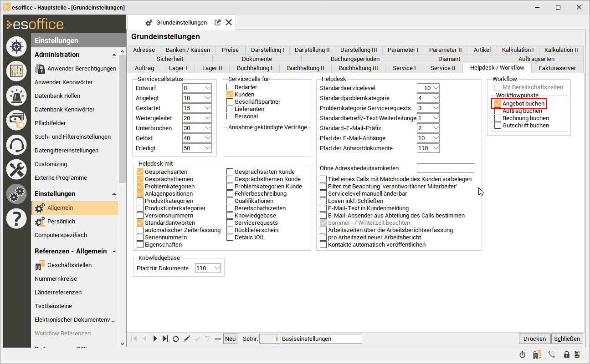Enable the Produktkategorien checkbox
Image resolution: width=590 pixels, height=364 pixels.
[x=140, y=201]
